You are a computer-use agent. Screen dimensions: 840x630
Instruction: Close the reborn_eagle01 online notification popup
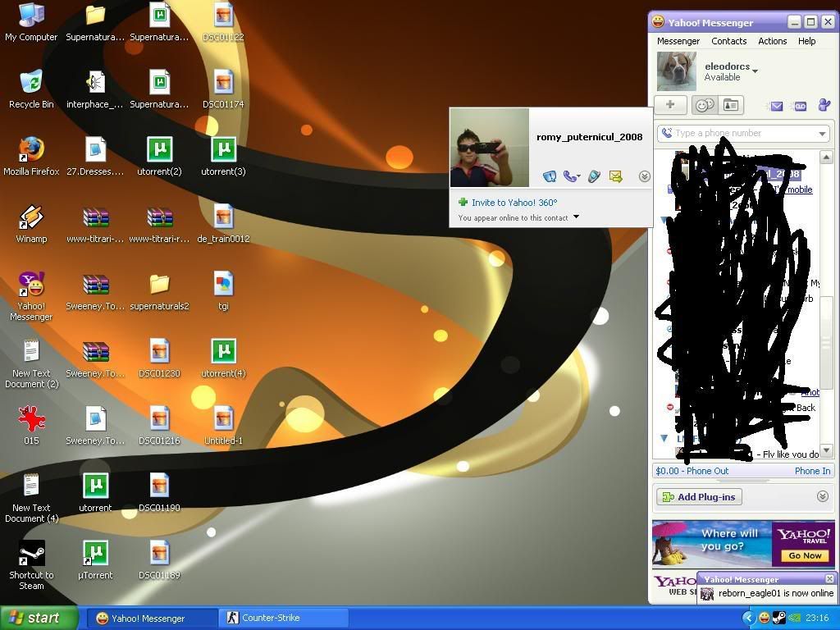(x=829, y=578)
